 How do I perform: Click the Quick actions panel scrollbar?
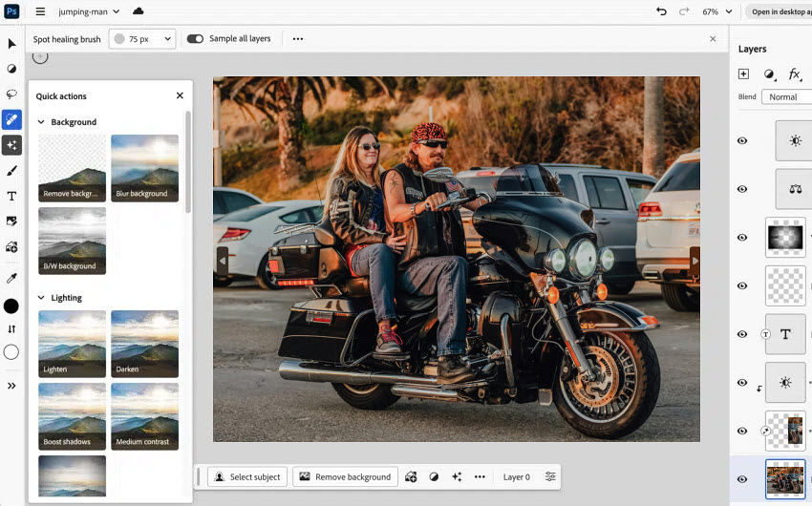click(188, 162)
